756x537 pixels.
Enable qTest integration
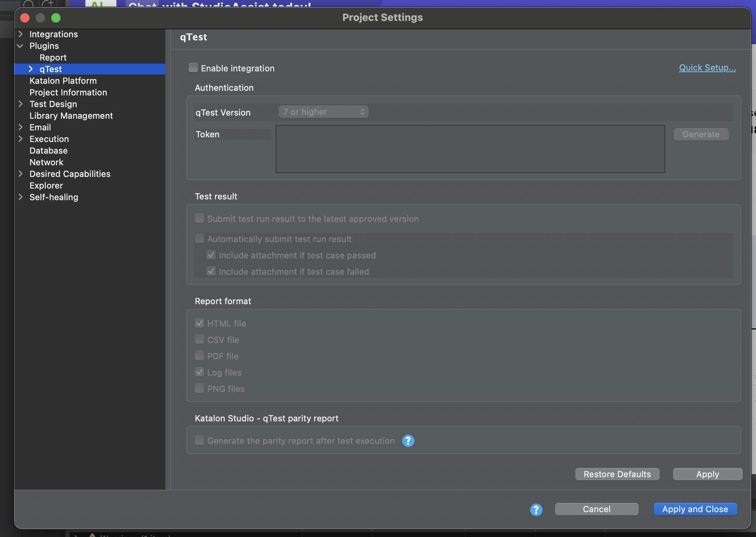tap(193, 67)
